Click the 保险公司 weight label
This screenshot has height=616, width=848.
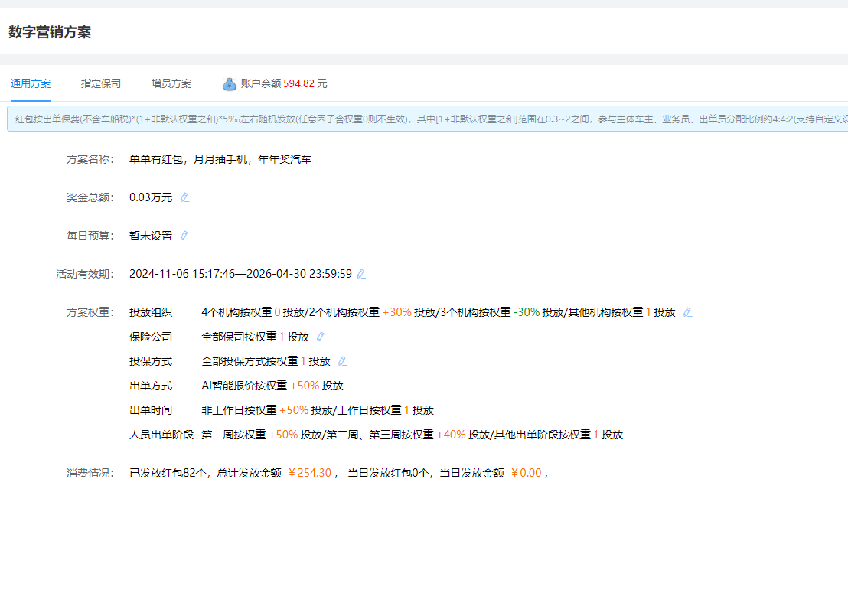tap(151, 337)
